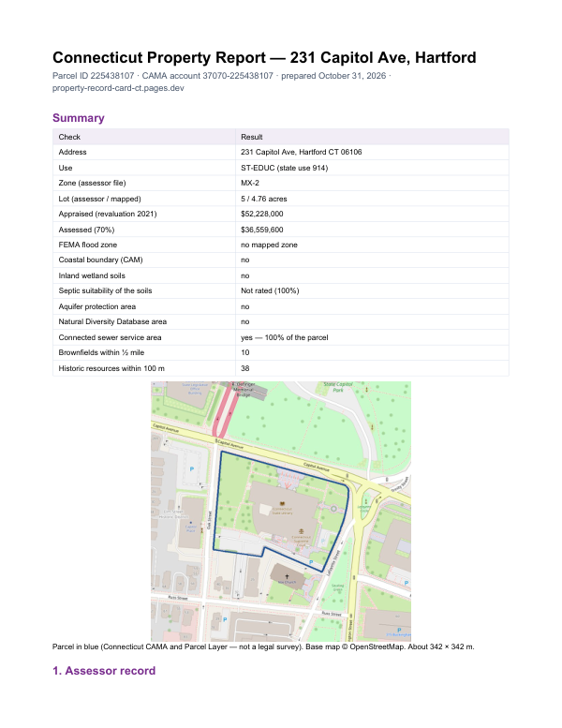Click 'Lafayette Street' label on the map
Image resolution: width=562 pixels, height=728 pixels.
point(333,563)
